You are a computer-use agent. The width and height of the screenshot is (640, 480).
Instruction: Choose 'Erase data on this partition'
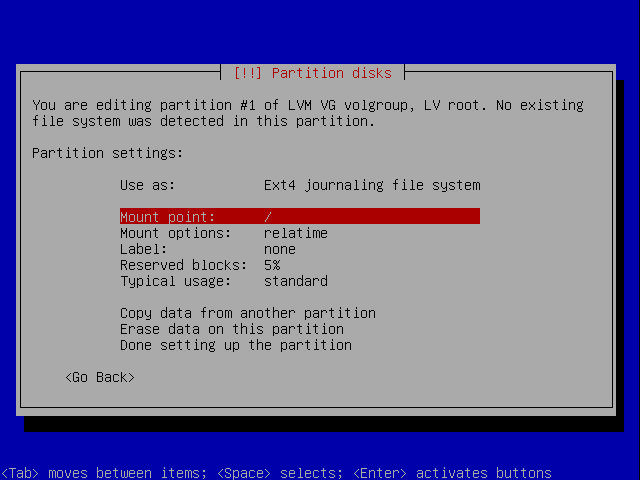pyautogui.click(x=231, y=329)
